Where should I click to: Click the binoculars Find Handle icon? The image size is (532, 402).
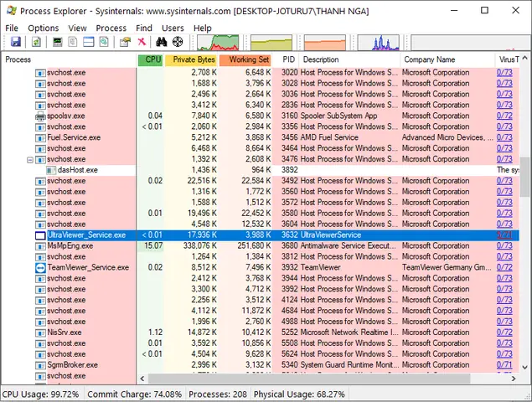click(x=161, y=42)
